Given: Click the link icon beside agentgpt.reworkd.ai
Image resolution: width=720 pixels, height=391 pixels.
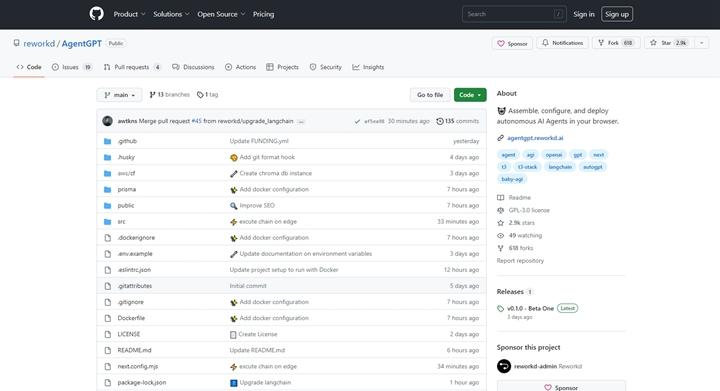Looking at the screenshot, I should tap(501, 138).
